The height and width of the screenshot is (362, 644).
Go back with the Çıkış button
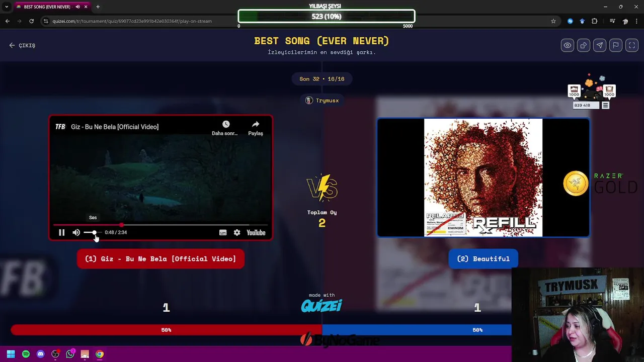22,45
